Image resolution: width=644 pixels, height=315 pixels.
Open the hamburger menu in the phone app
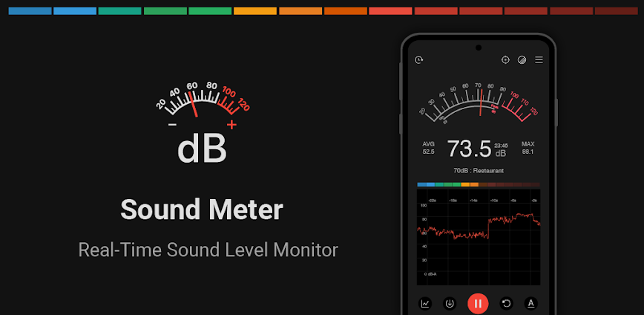539,60
